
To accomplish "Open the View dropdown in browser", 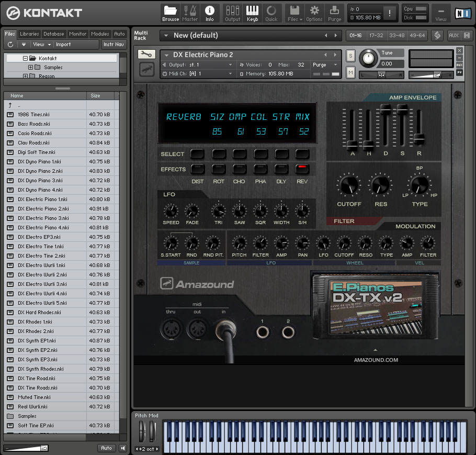I will point(42,45).
